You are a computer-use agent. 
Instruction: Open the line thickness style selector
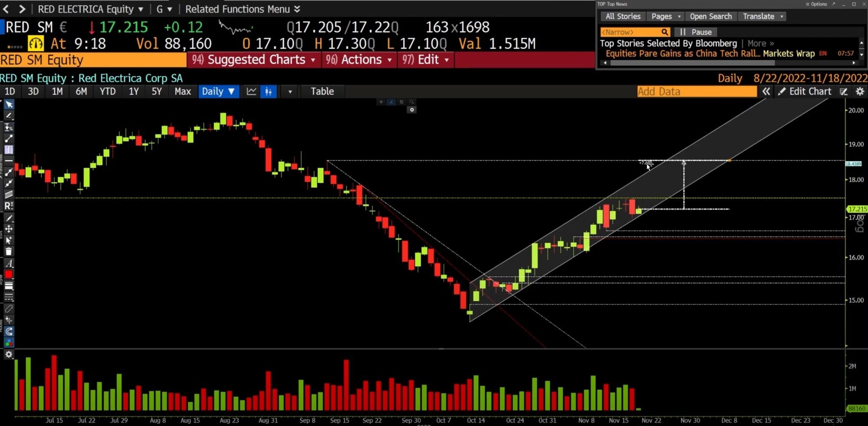point(9,286)
